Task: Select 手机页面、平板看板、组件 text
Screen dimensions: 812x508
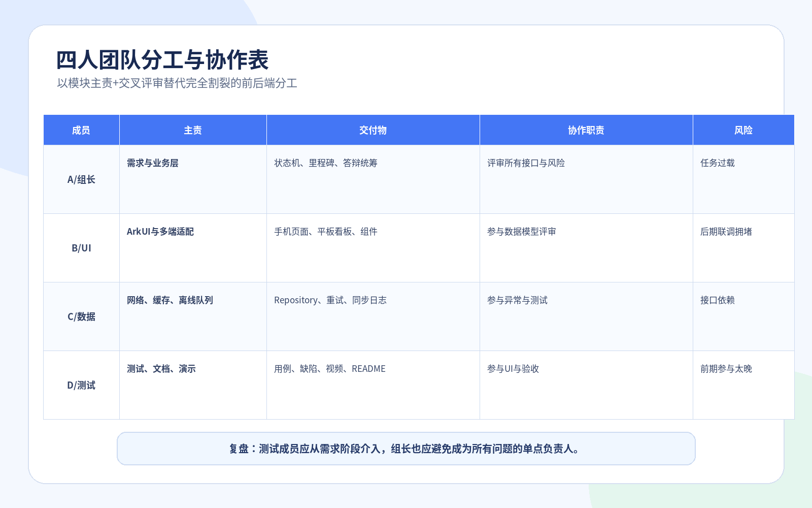Action: (326, 232)
